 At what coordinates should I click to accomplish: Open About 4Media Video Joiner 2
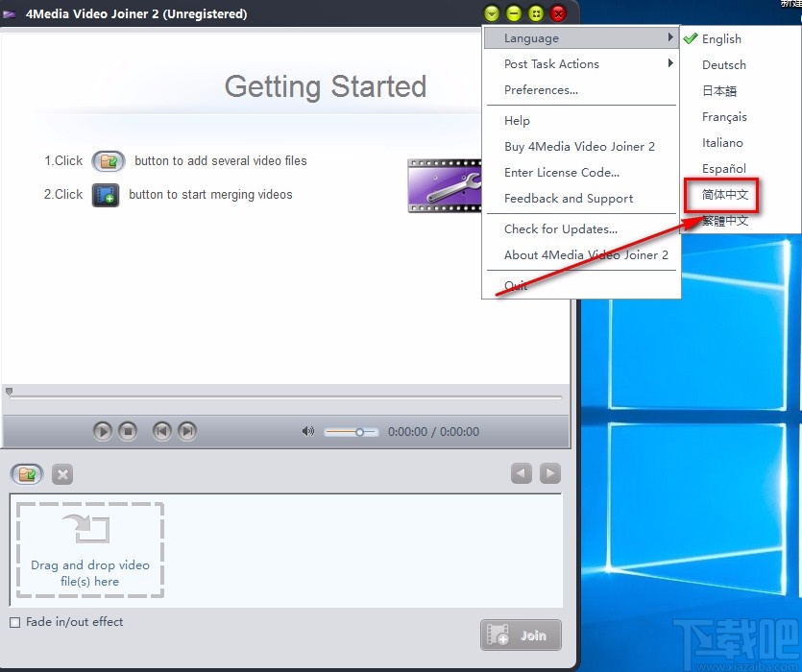tap(581, 255)
